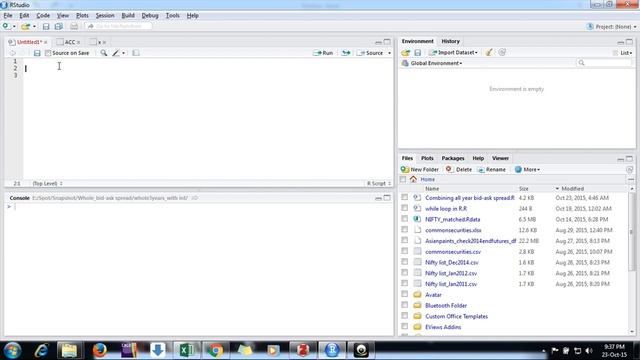Open Firefox from the taskbar
This screenshot has height=360, width=640.
click(x=99, y=350)
